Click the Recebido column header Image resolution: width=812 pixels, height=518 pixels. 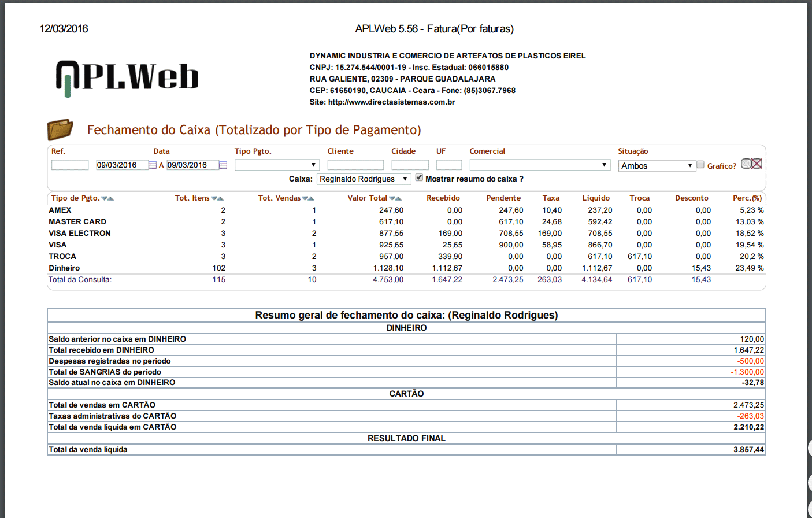tap(443, 198)
